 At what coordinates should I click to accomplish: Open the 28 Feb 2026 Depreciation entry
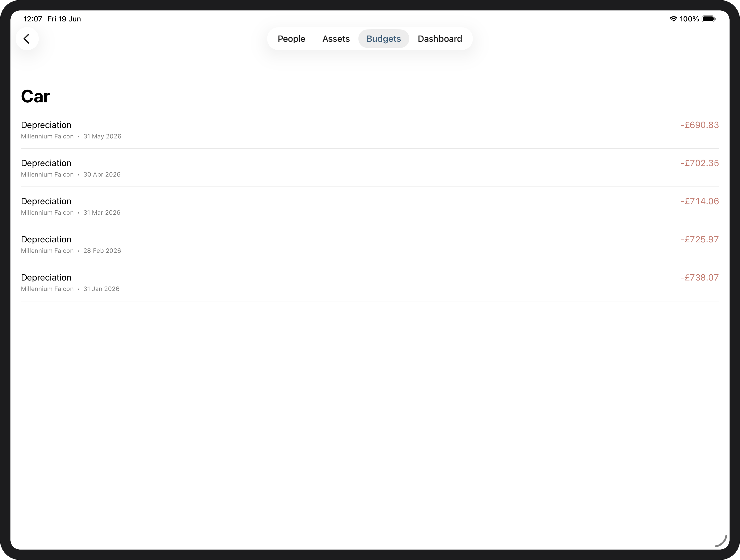[x=370, y=244]
